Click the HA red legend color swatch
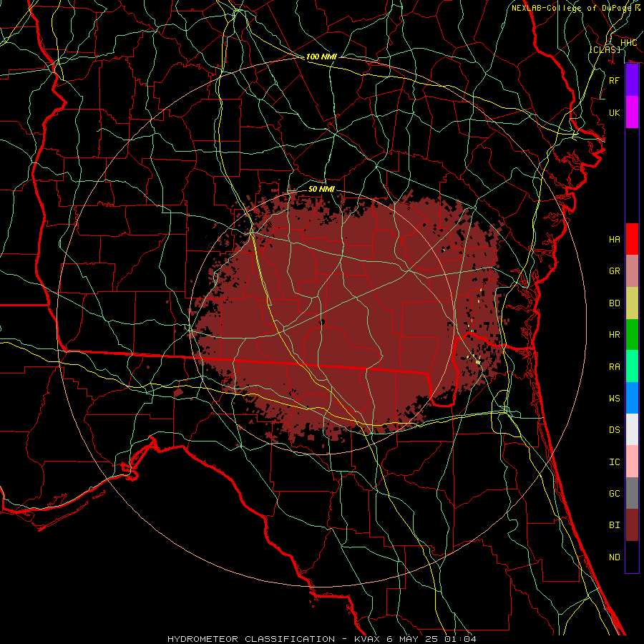 [632, 239]
